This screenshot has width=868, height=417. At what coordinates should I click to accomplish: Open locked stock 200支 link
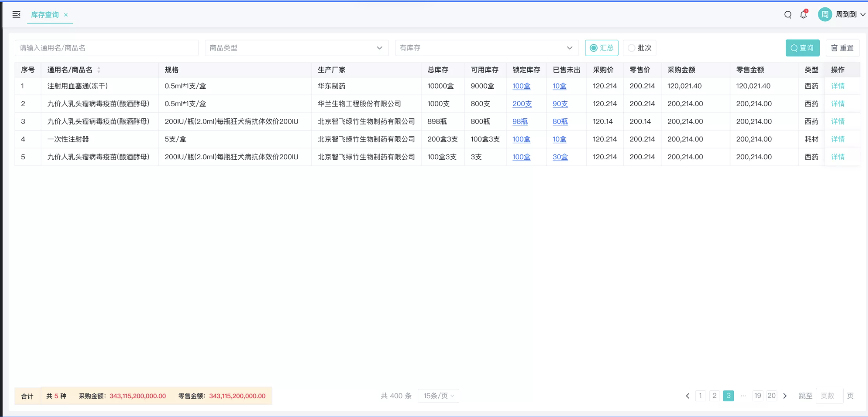click(522, 104)
